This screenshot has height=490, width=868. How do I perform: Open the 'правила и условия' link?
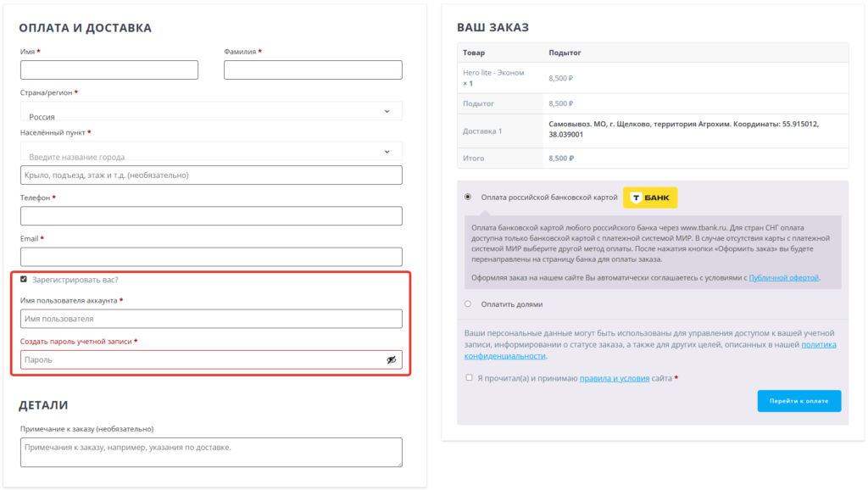[x=615, y=378]
